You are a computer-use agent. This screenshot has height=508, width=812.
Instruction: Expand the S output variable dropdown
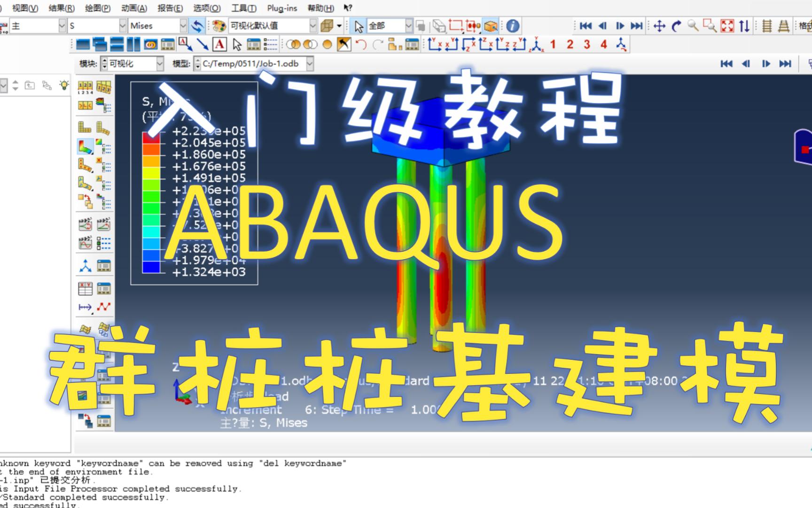123,26
